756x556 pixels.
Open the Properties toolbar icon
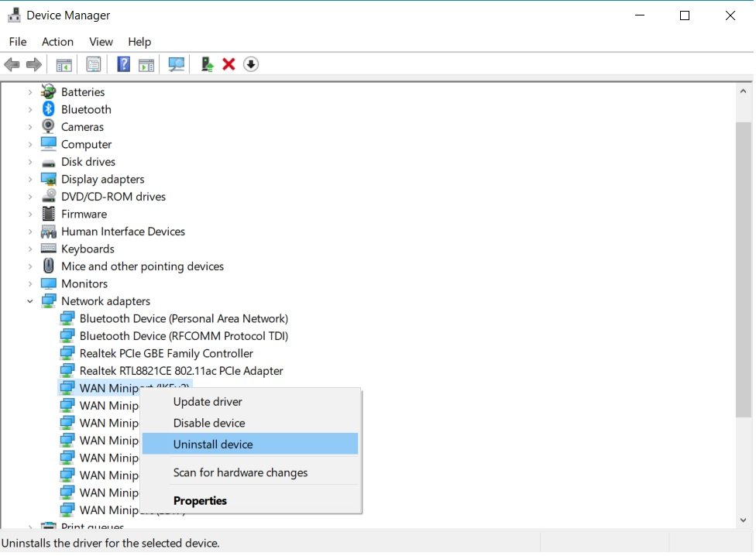(x=94, y=64)
